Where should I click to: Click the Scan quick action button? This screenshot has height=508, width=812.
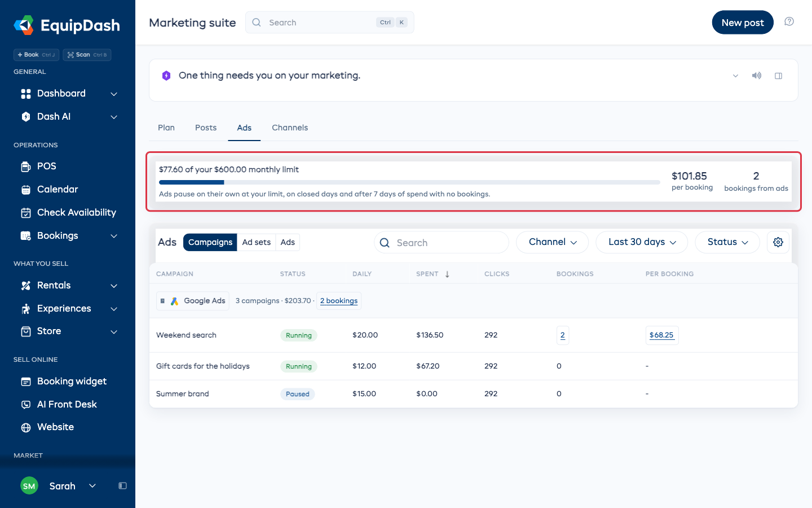87,55
